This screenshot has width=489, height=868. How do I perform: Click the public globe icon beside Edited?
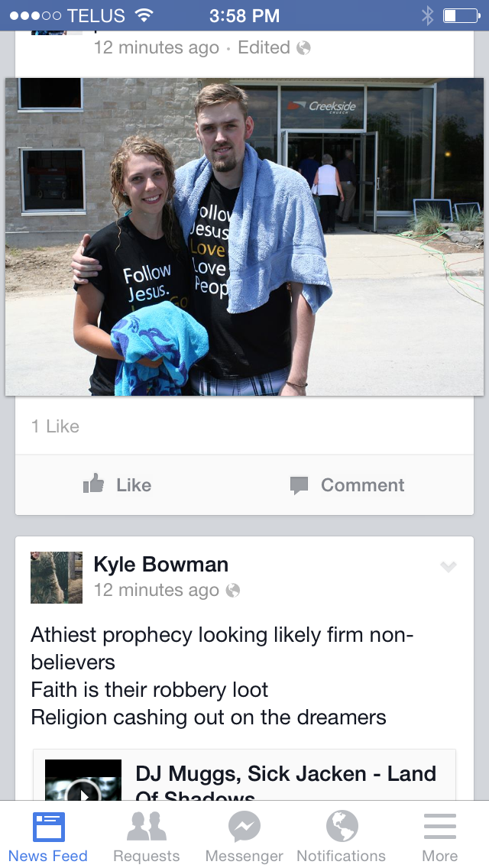[x=303, y=48]
